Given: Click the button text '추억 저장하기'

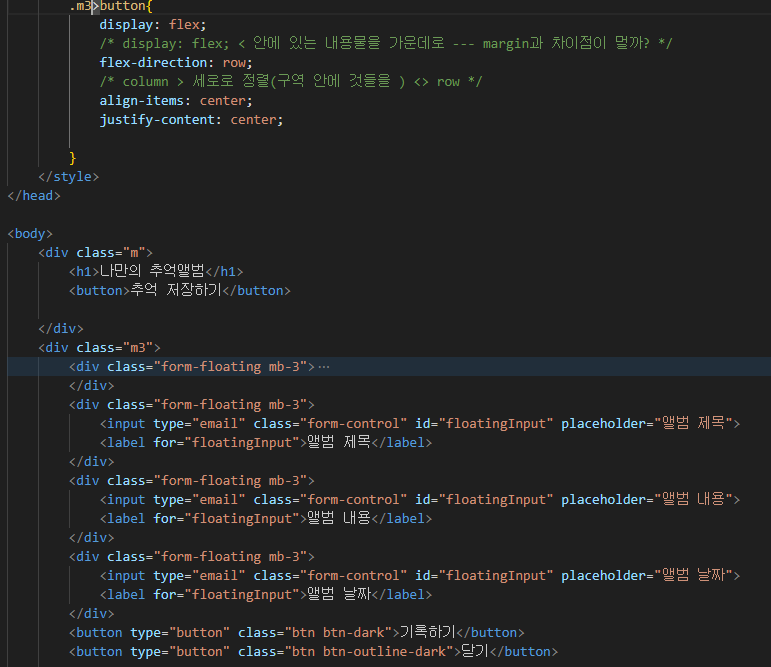Looking at the screenshot, I should (x=176, y=290).
